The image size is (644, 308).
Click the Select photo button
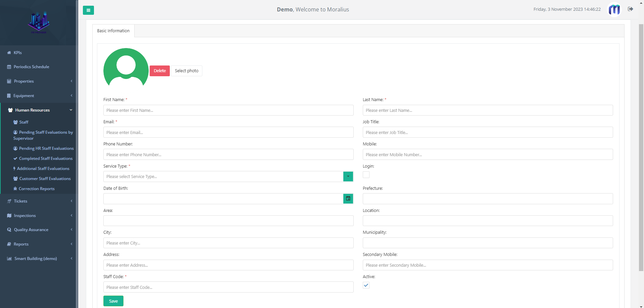(x=187, y=71)
